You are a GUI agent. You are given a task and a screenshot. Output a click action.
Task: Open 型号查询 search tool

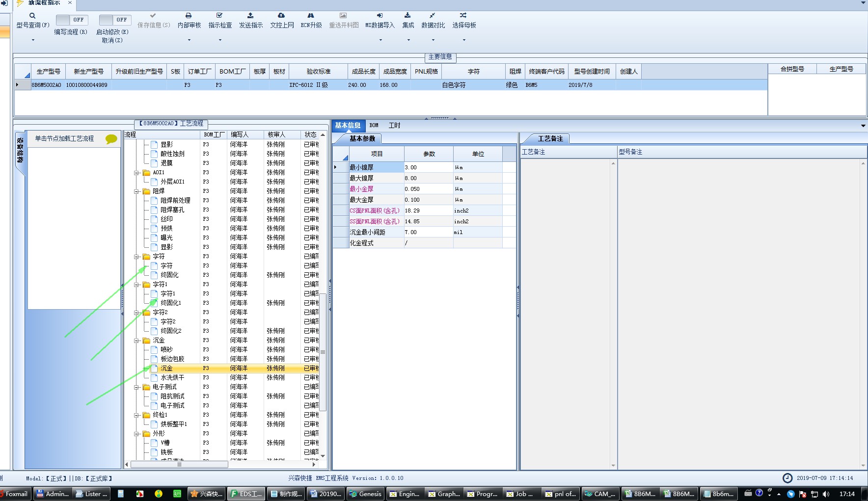[32, 20]
